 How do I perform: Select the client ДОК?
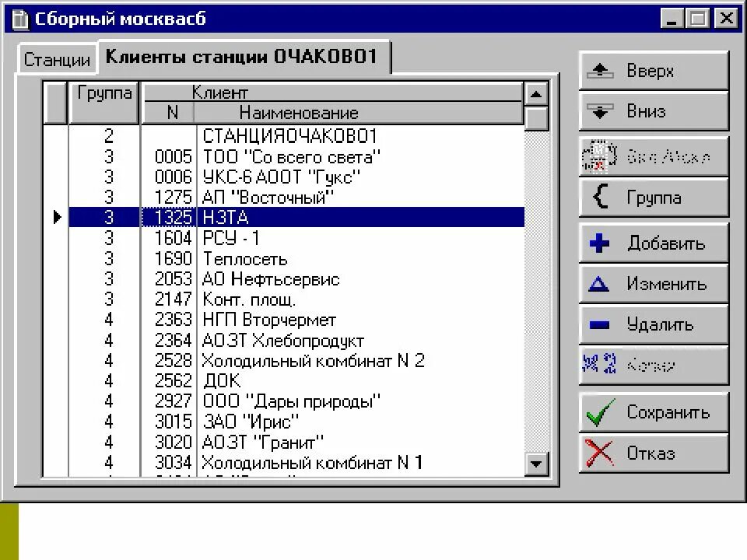(x=222, y=381)
